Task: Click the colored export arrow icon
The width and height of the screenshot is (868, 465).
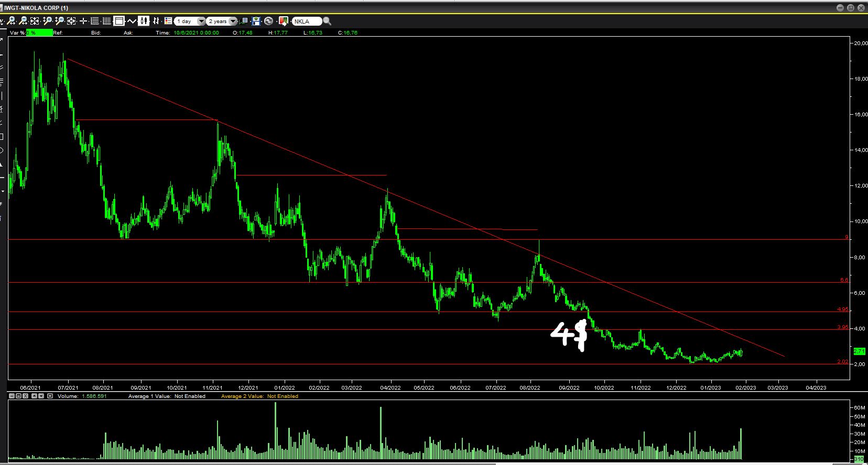Action: (284, 21)
